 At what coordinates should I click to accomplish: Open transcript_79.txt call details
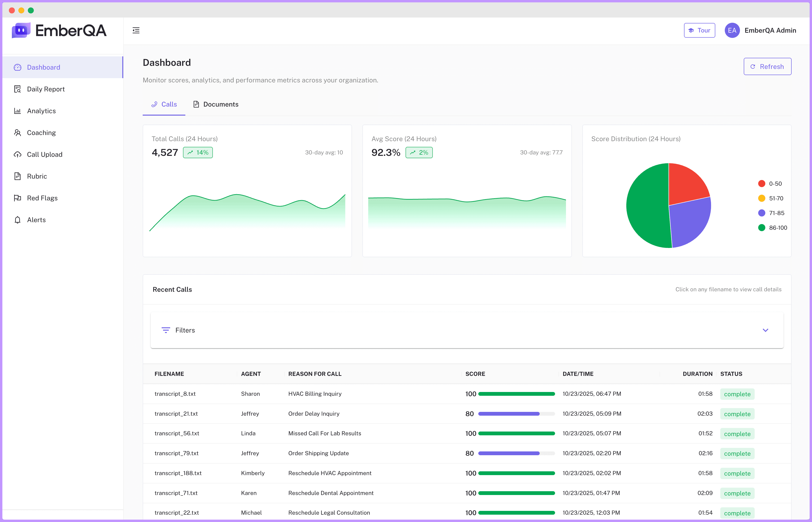[176, 454]
